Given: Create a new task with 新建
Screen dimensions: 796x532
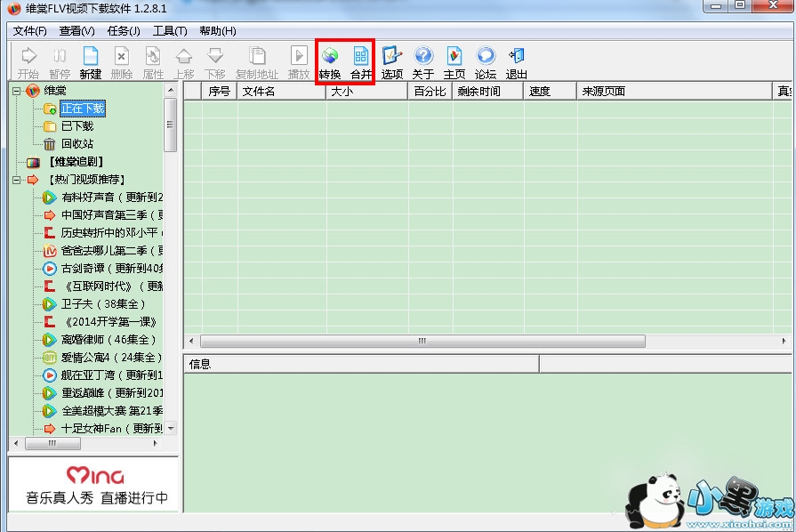Looking at the screenshot, I should coord(91,62).
